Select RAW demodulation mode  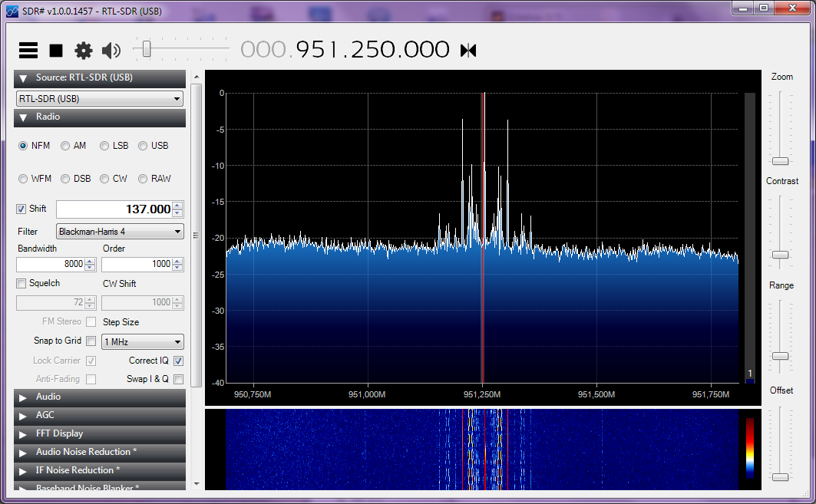click(143, 179)
